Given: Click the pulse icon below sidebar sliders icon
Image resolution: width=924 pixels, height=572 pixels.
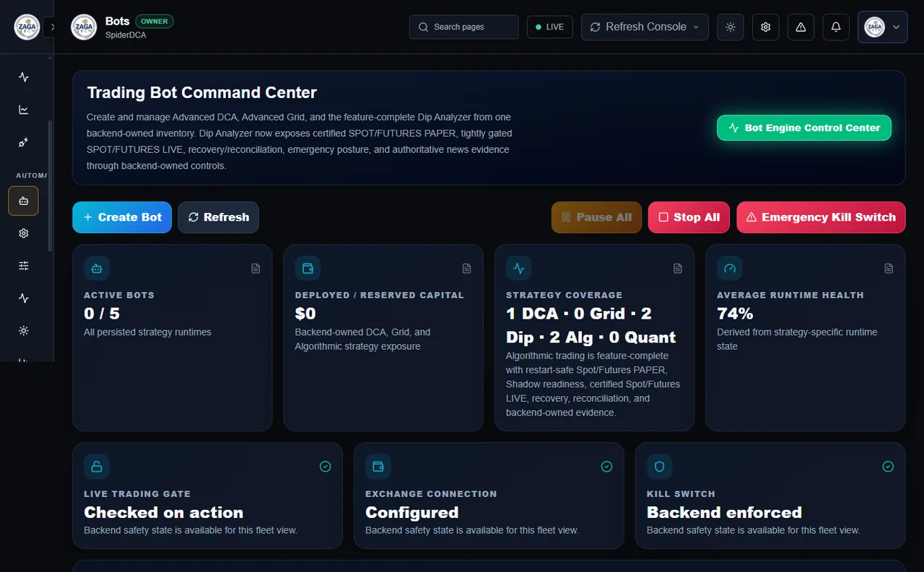Looking at the screenshot, I should coord(24,298).
